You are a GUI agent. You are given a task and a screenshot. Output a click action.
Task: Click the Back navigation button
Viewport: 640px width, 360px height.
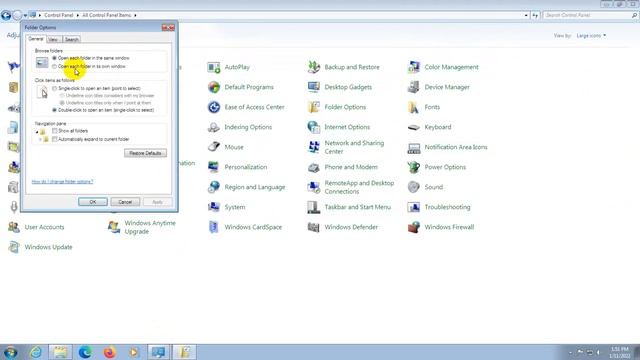(x=6, y=16)
